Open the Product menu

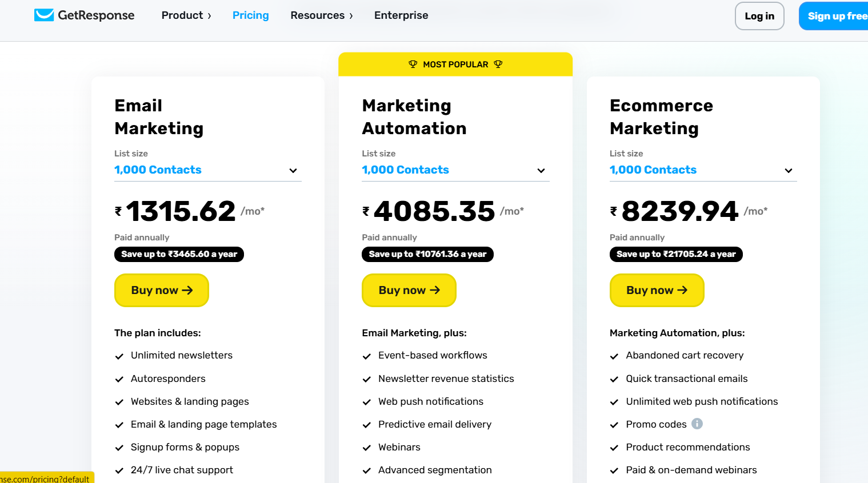pos(186,15)
